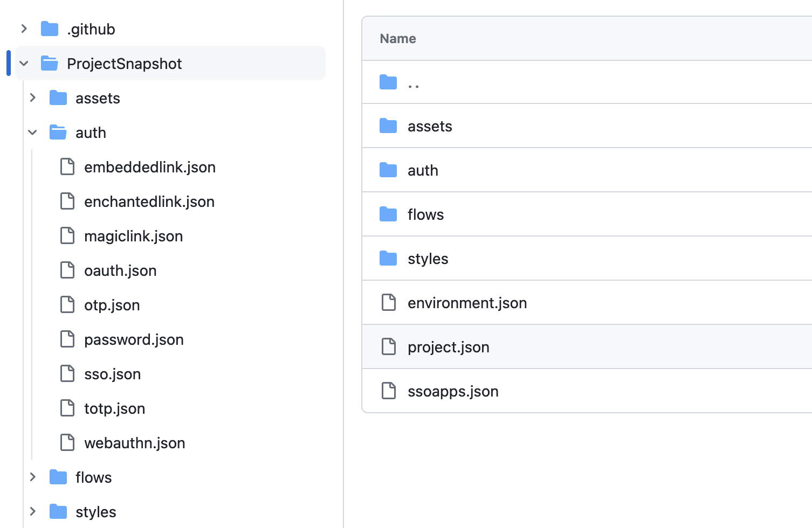The image size is (812, 528).
Task: Click the .github folder icon
Action: click(50, 29)
